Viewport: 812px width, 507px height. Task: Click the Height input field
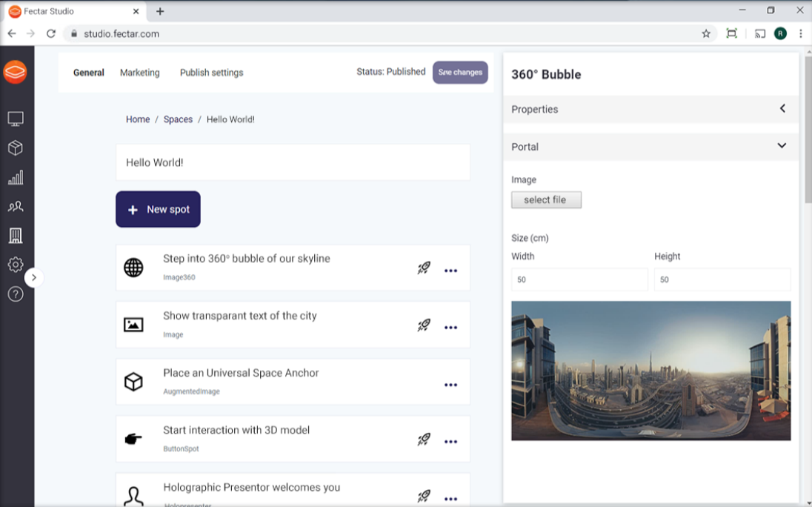click(x=722, y=279)
